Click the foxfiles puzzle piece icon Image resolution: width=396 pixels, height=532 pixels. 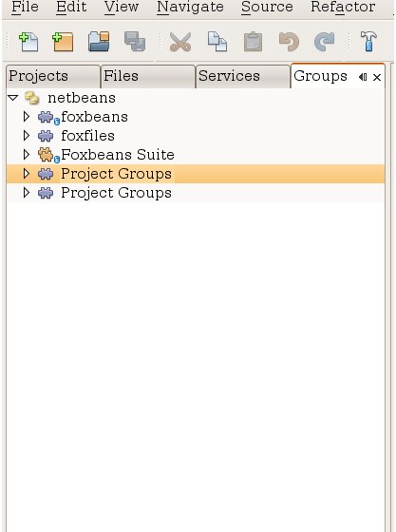pos(46,136)
